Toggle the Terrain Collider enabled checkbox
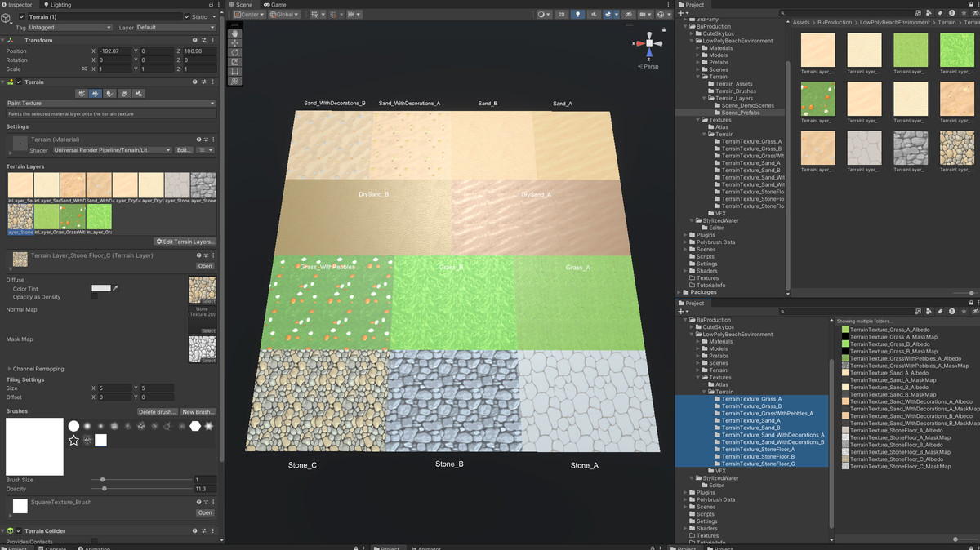This screenshot has height=550, width=980. pos(19,531)
